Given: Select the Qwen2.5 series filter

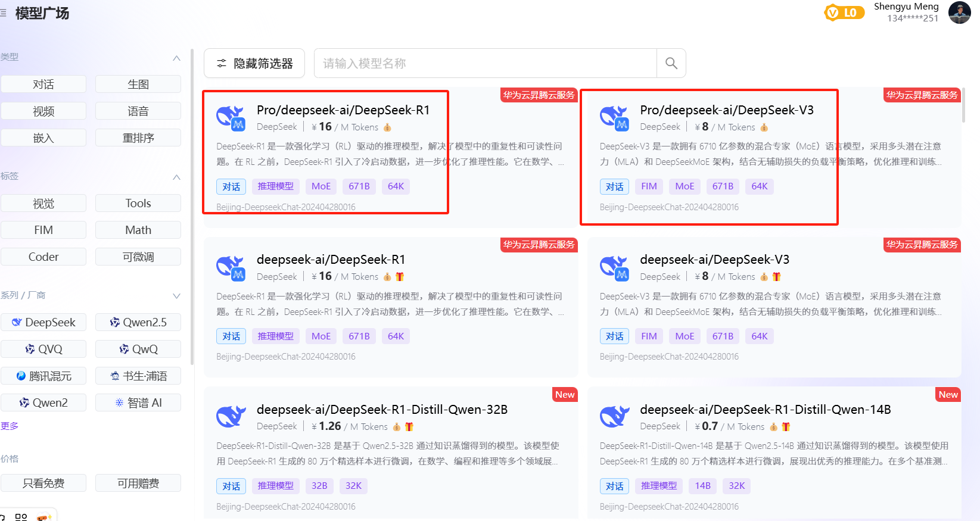Looking at the screenshot, I should point(138,323).
